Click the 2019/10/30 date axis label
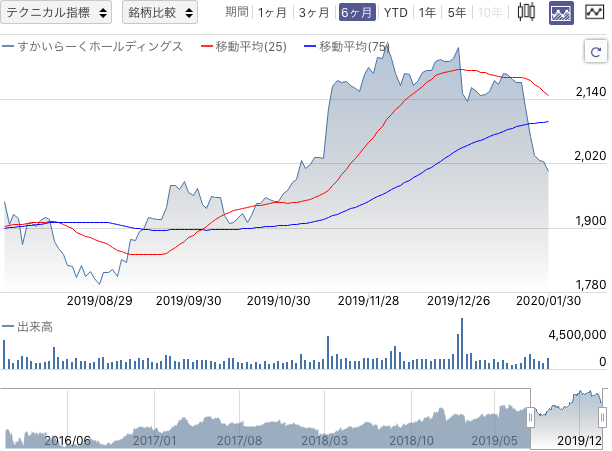 279,301
